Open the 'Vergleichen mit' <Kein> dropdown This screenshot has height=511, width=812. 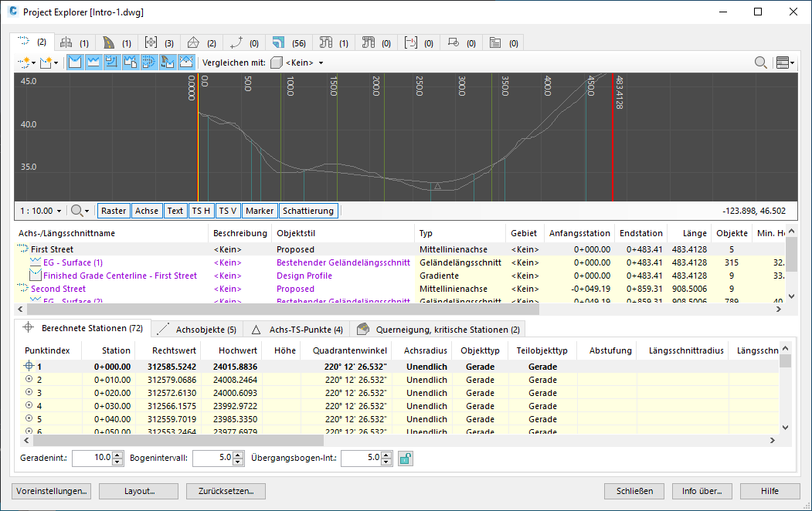(304, 63)
